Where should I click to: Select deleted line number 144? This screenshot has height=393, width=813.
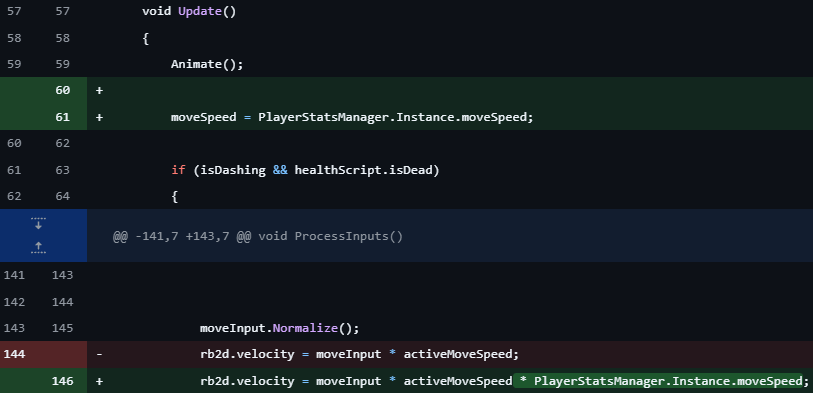point(14,354)
